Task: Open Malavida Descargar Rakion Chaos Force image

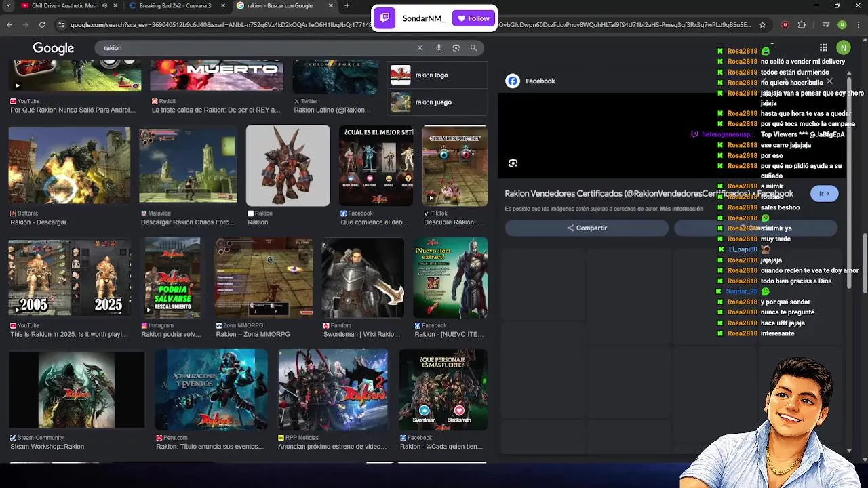Action: [188, 164]
